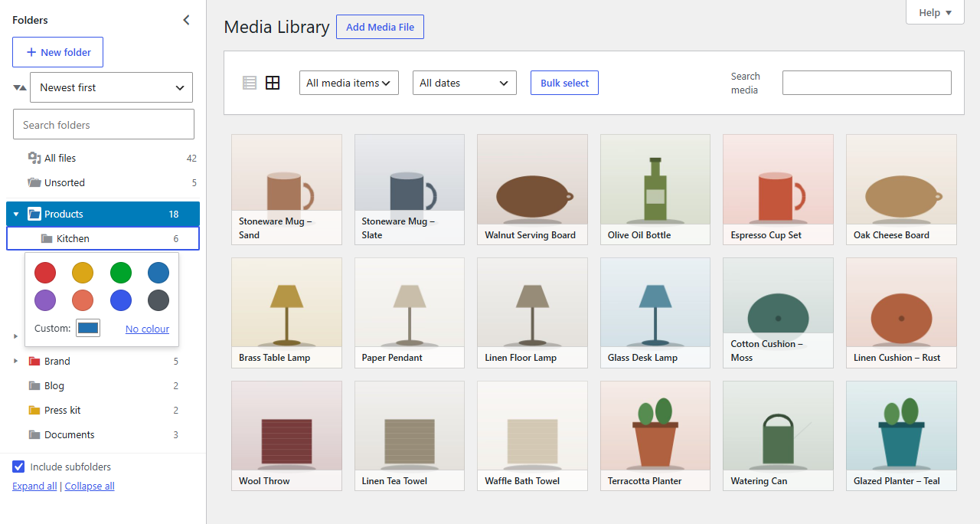Select the Brand folder row
980x524 pixels.
pos(103,361)
